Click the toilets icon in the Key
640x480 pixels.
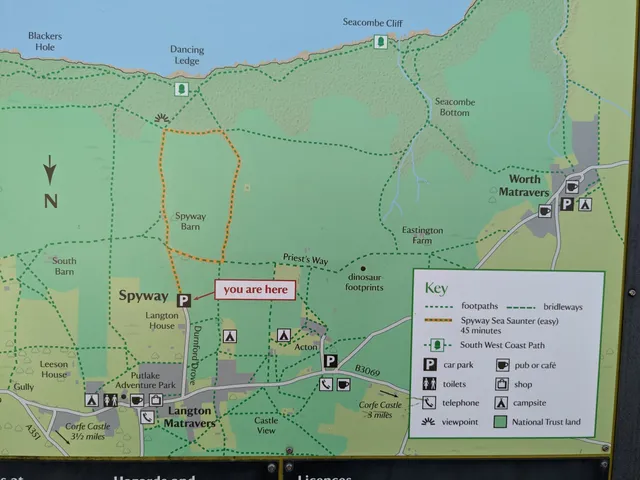point(429,384)
